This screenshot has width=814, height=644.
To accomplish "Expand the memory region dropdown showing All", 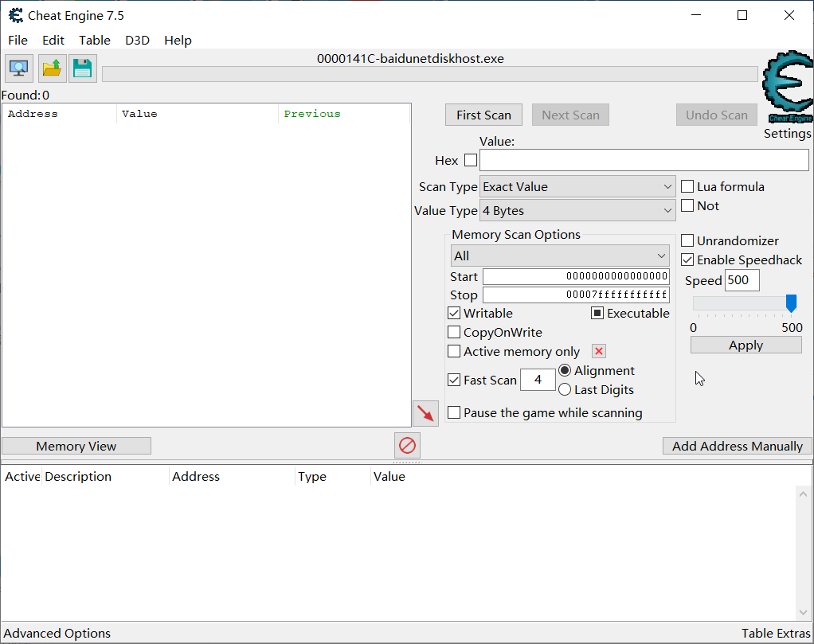I will [x=560, y=256].
